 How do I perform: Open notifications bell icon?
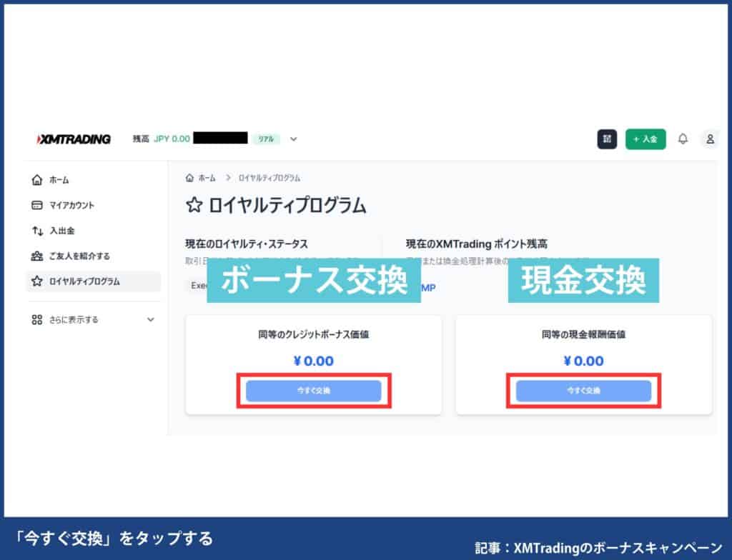tap(683, 139)
